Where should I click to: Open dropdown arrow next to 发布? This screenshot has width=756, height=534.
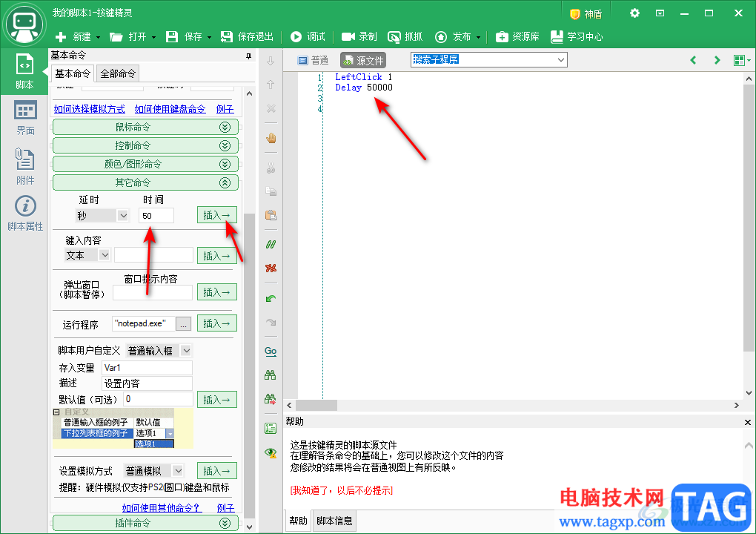(x=478, y=37)
